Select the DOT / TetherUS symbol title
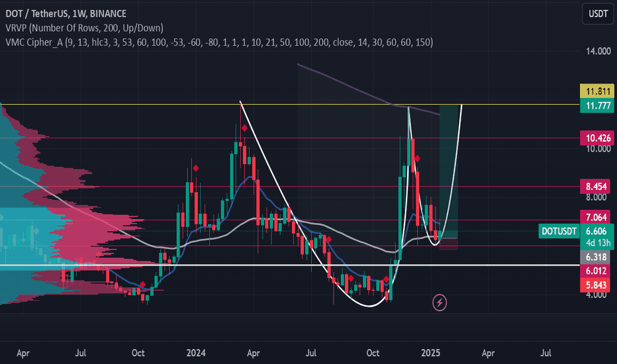Viewport: 617px width, 364px height. 66,13
